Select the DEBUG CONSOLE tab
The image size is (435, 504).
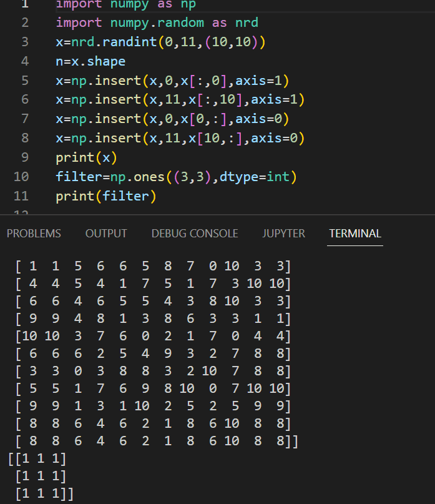tap(194, 233)
